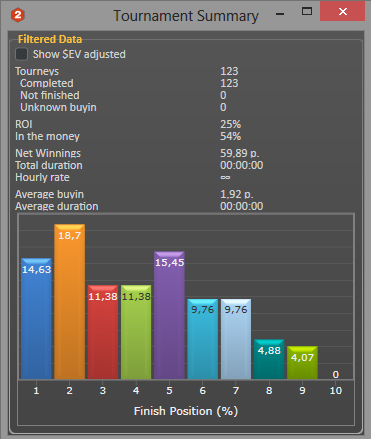Screen dimensions: 371x439
Task: Select the purple 15,45 fifth-place bar
Action: click(x=169, y=315)
